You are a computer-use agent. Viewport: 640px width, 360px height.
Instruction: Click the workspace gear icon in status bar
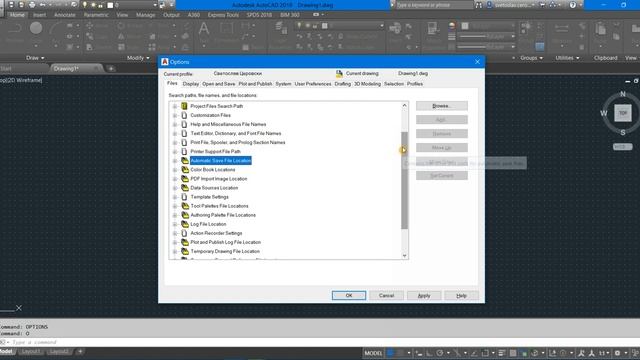pyautogui.click(x=617, y=353)
